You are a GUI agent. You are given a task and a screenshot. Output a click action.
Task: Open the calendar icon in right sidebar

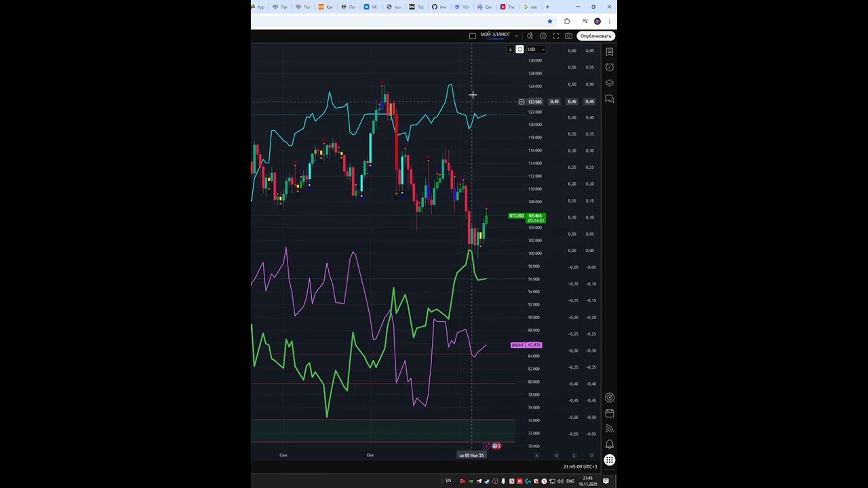[610, 413]
